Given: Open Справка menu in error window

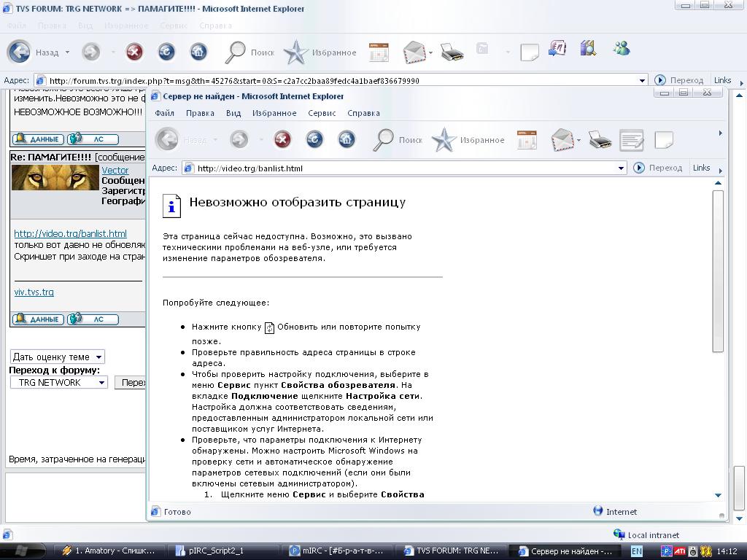Looking at the screenshot, I should 363,113.
